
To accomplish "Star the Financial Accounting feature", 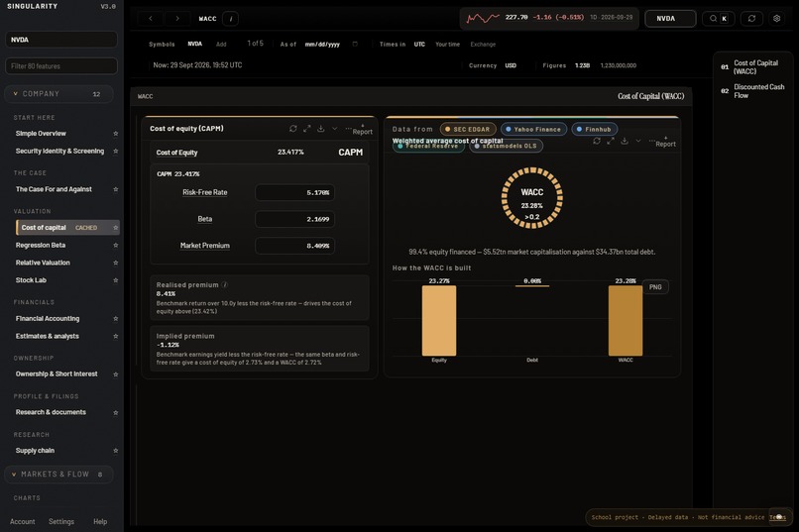I will coord(116,319).
